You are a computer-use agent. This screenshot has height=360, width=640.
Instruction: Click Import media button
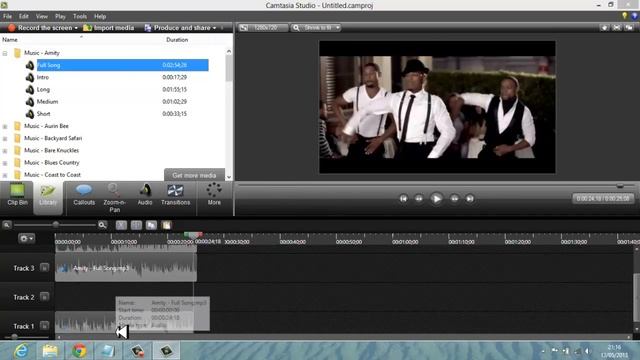pos(109,28)
